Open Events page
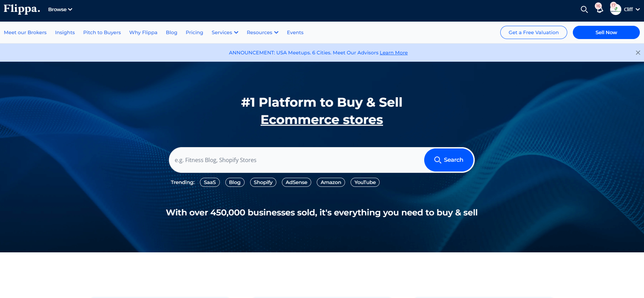The image size is (644, 298). (x=295, y=32)
